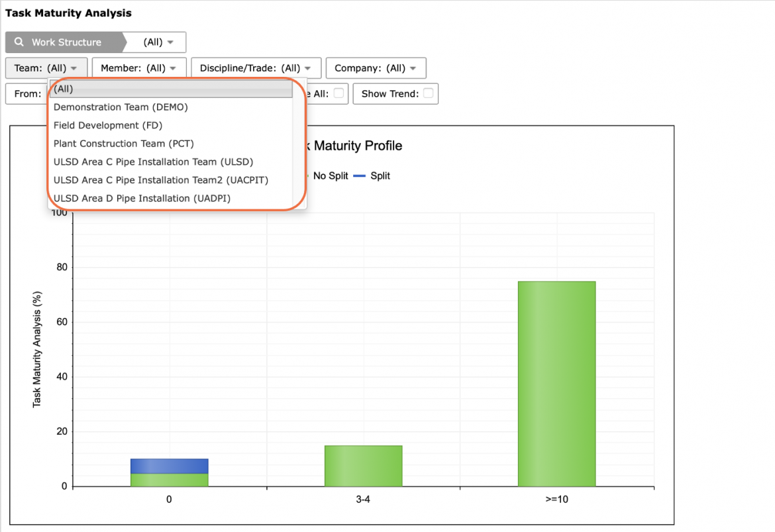The width and height of the screenshot is (775, 532).
Task: Choose Field Development (FD) option
Action: (108, 125)
